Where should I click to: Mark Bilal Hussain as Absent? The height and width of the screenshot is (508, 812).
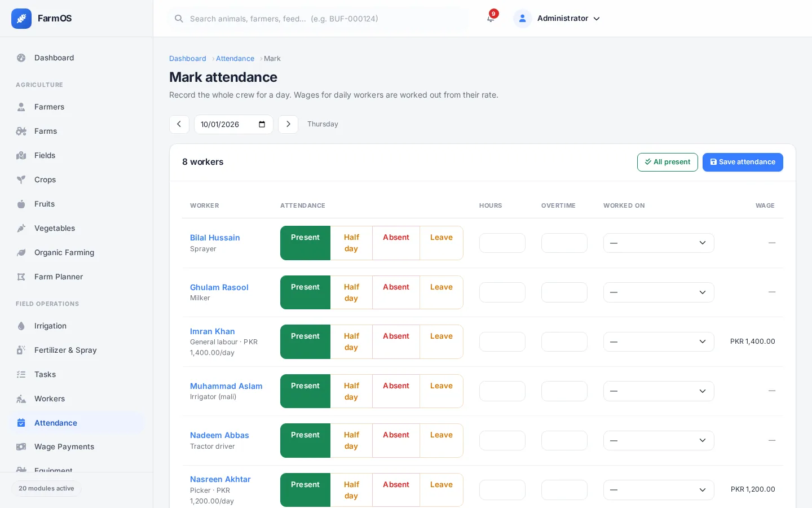point(396,243)
